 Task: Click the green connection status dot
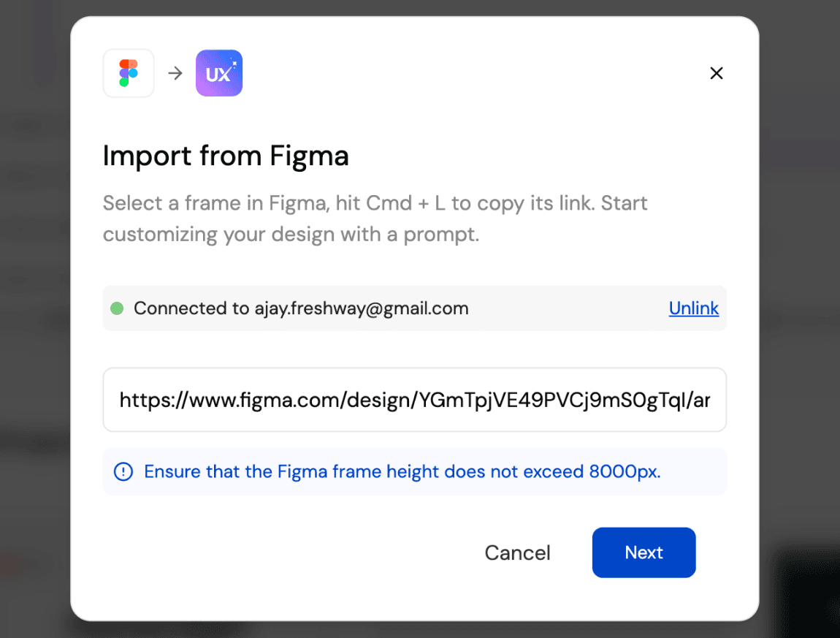[x=117, y=308]
